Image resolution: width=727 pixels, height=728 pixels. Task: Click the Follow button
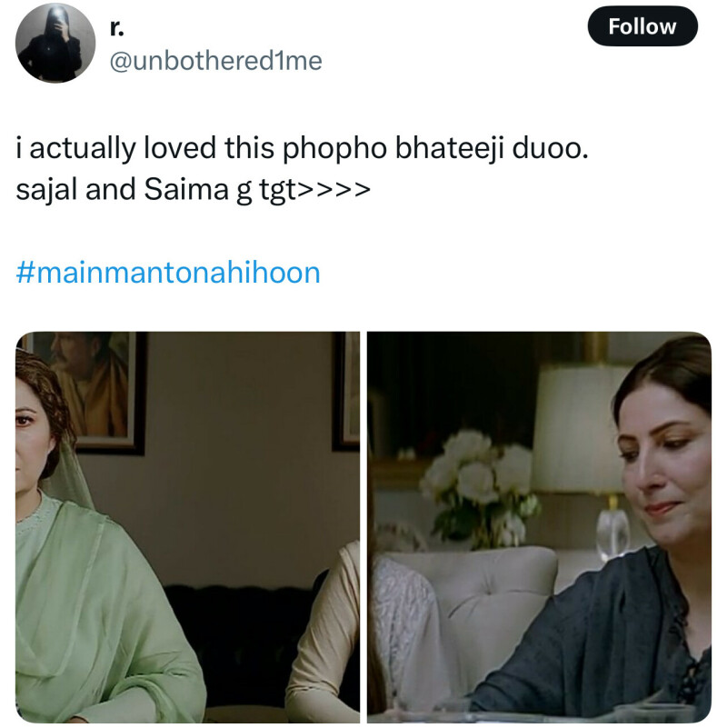[x=642, y=26]
